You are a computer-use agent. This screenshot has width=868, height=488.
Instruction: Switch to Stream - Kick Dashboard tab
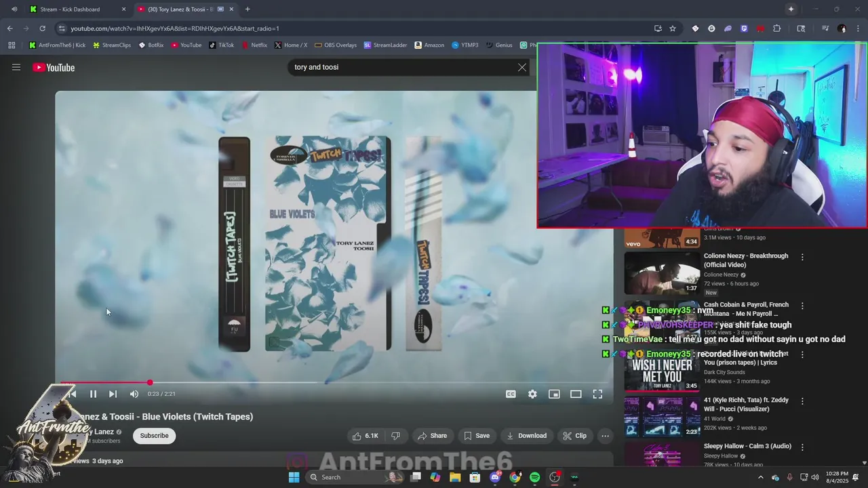pos(78,9)
